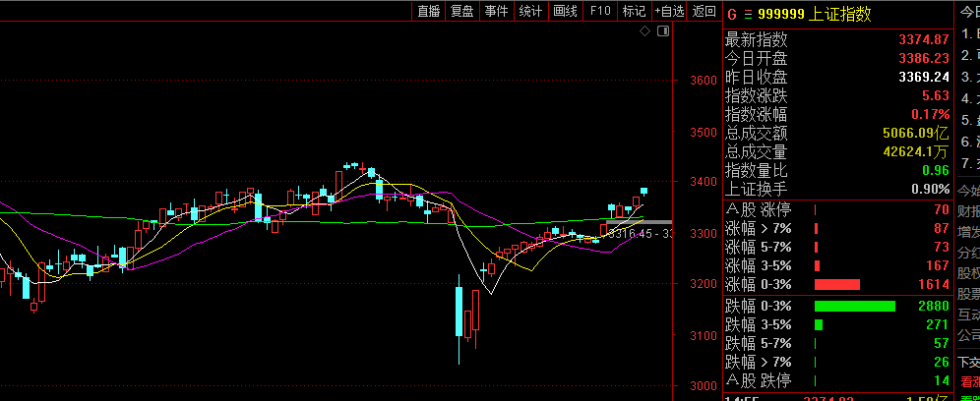Click the 涨幅 3-5% count 167
The image size is (980, 401).
pyautogui.click(x=938, y=266)
